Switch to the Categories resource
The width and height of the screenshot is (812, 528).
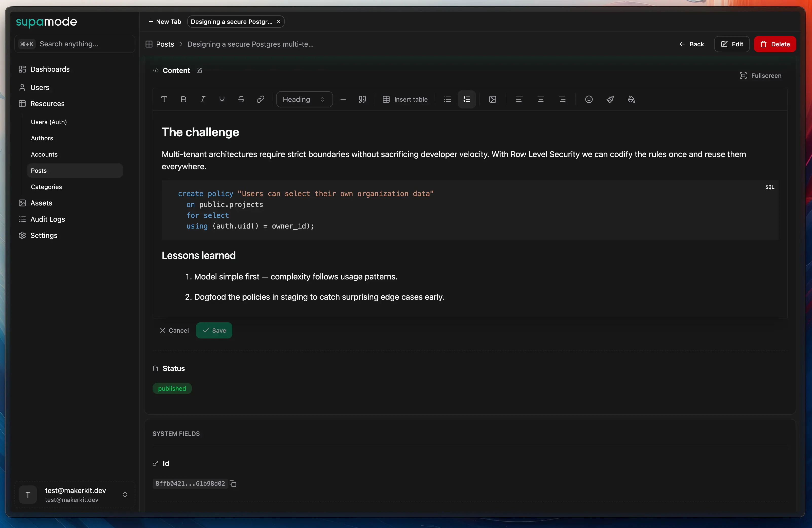pos(46,186)
